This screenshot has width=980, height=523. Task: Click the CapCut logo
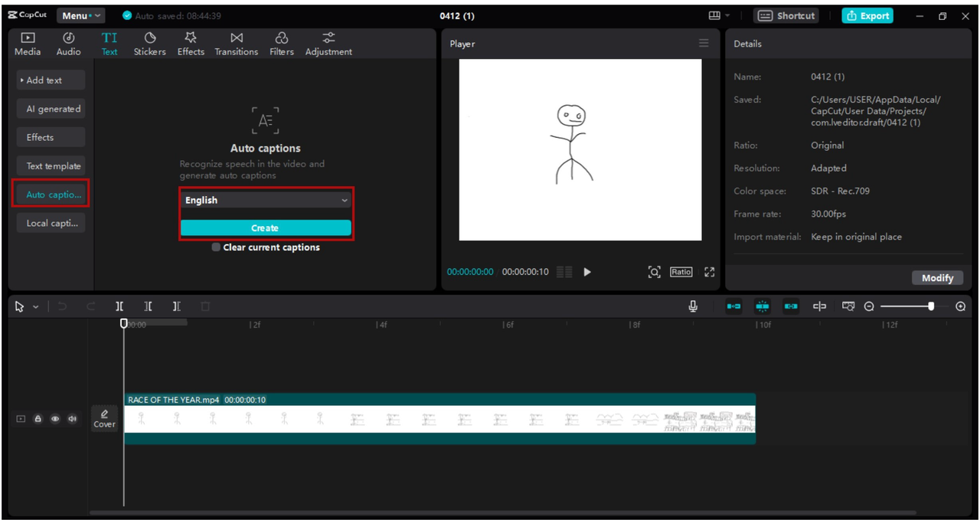click(x=28, y=15)
